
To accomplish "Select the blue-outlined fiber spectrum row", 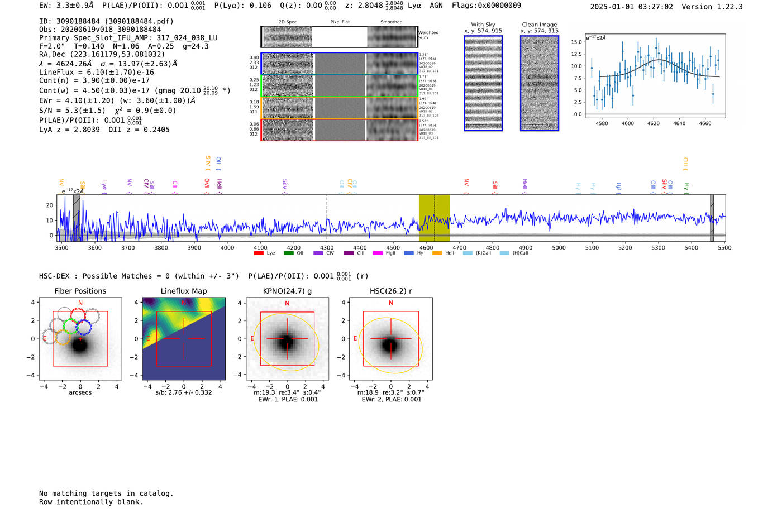I will (340, 64).
